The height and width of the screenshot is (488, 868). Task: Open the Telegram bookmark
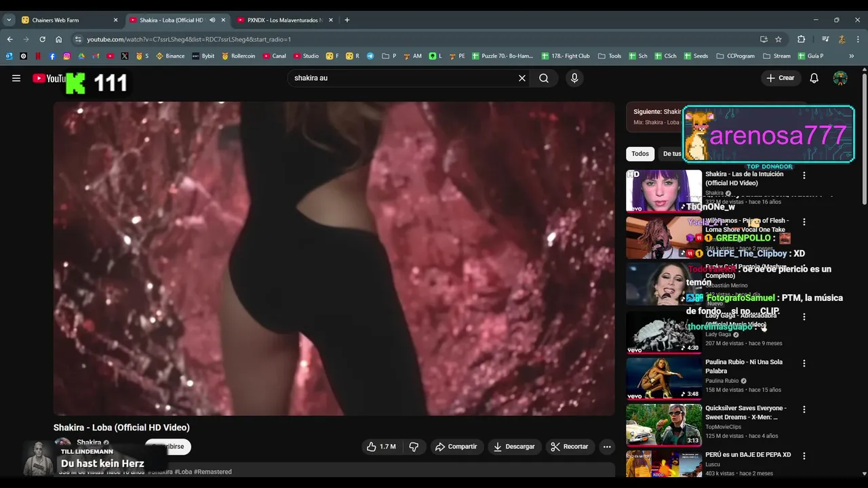coord(370,56)
